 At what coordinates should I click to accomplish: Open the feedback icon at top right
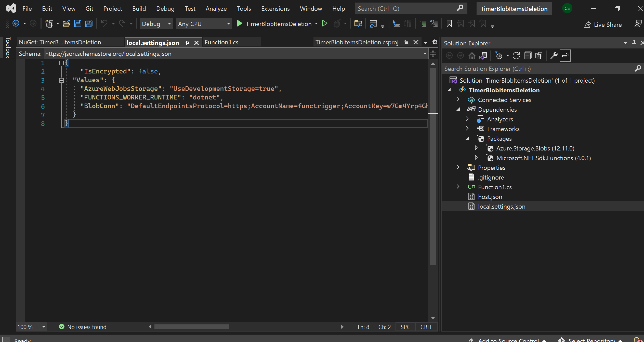coord(638,24)
